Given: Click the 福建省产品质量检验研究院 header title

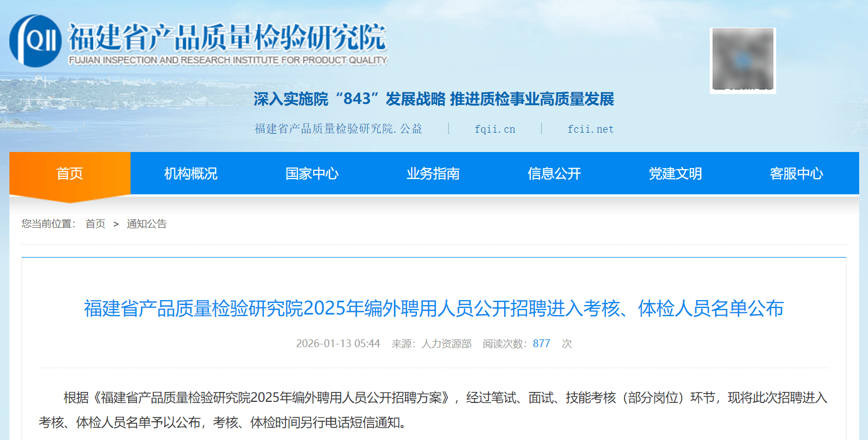Looking at the screenshot, I should 227,37.
